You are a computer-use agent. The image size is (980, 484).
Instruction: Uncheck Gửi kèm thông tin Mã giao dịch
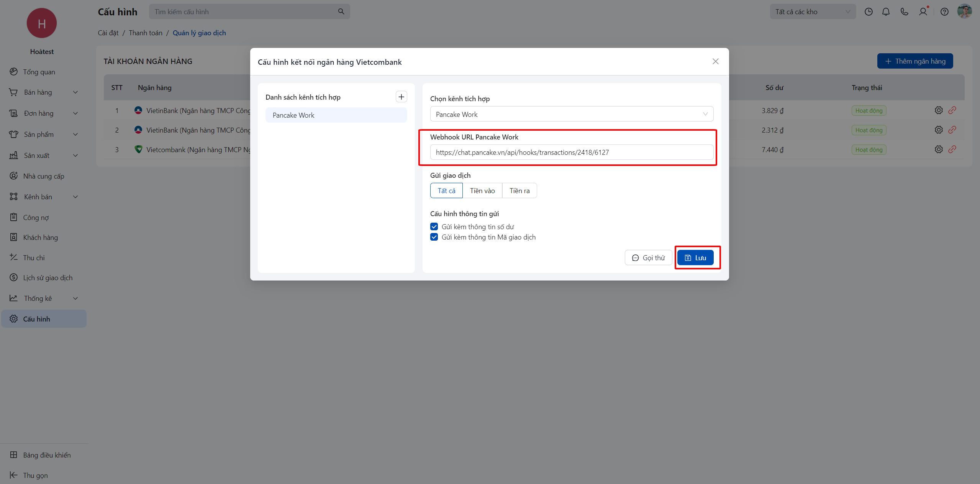coord(434,237)
